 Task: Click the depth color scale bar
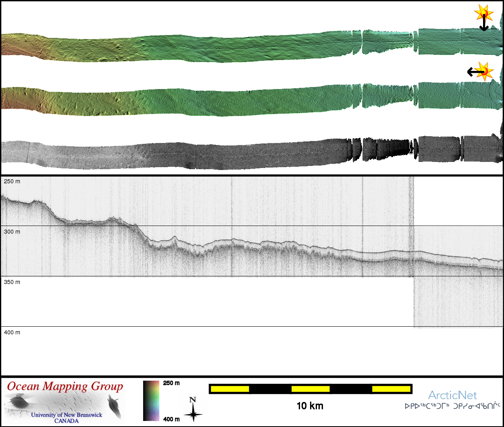151,400
